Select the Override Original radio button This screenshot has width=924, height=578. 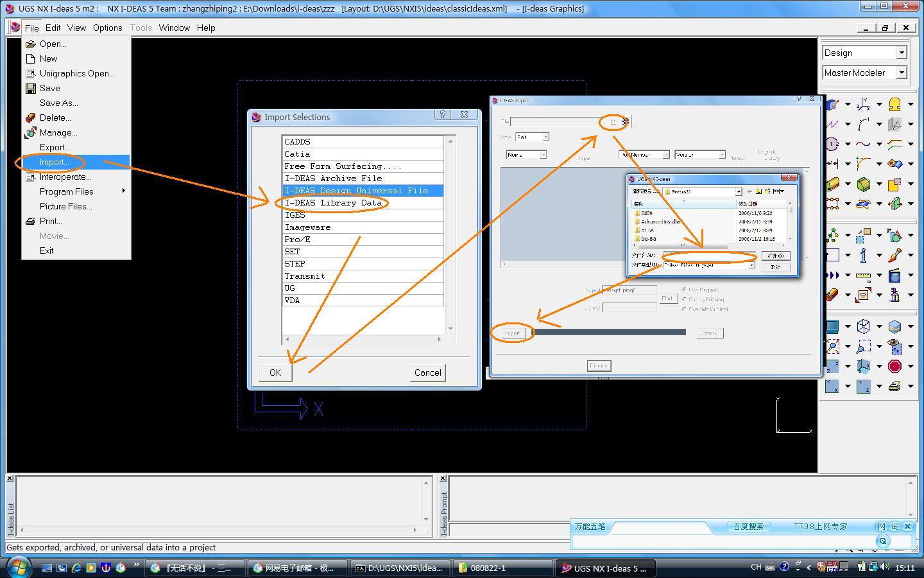point(684,309)
